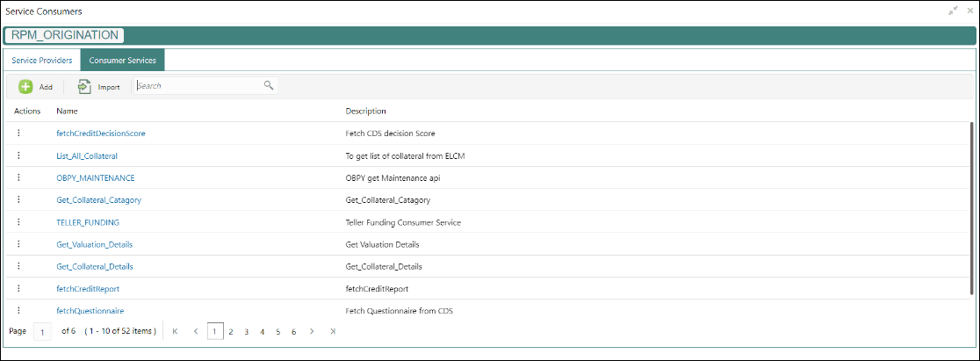Click the green Add plus icon
Image resolution: width=980 pixels, height=361 pixels.
[x=26, y=86]
